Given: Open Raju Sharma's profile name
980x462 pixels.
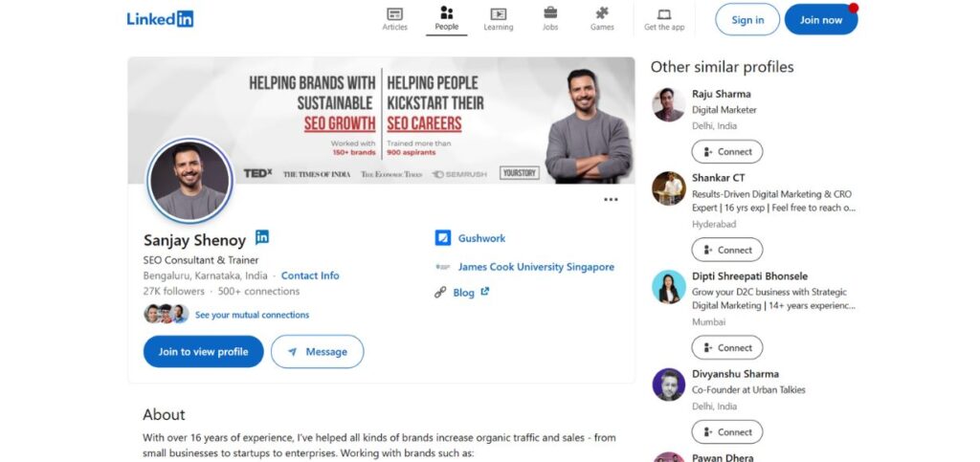Looking at the screenshot, I should [x=722, y=94].
